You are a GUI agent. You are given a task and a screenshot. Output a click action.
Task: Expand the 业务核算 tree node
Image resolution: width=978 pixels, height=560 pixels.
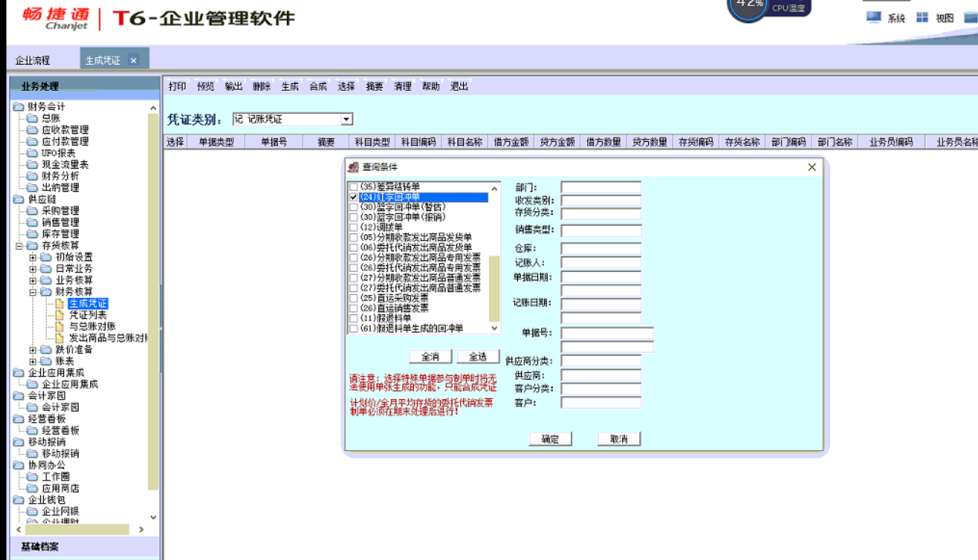pos(33,280)
